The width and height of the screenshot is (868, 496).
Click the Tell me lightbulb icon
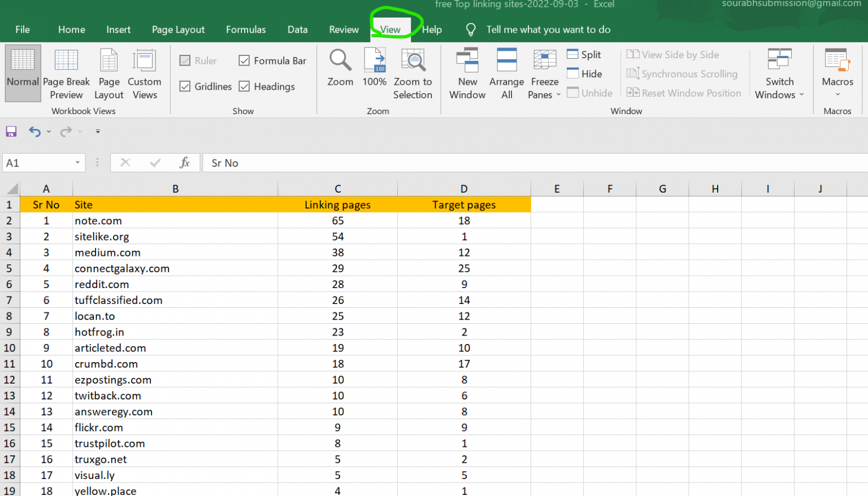pyautogui.click(x=470, y=29)
